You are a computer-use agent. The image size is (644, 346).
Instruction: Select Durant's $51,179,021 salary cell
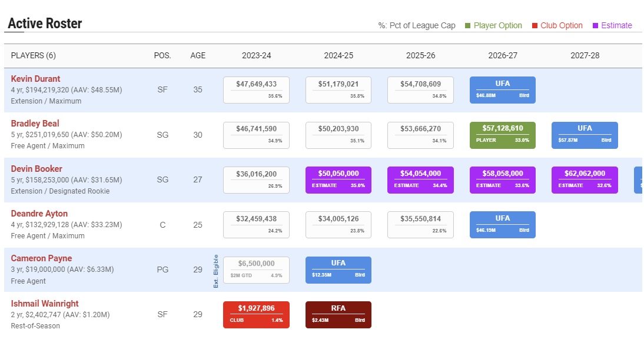click(x=338, y=90)
